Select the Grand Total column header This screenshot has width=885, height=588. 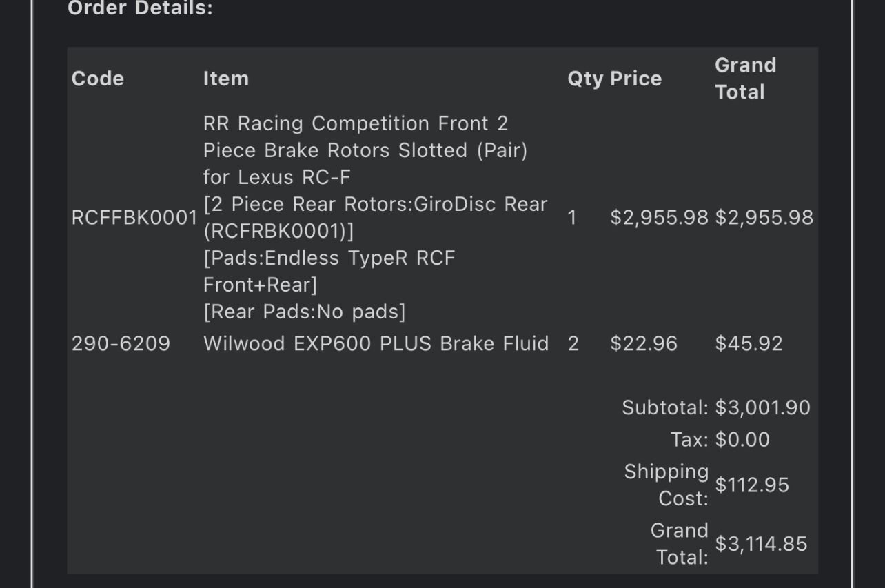tap(745, 79)
